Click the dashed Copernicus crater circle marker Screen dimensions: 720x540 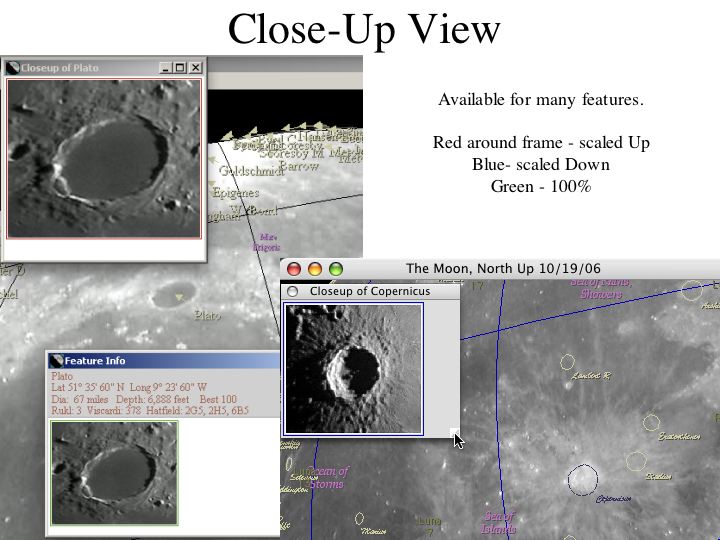click(x=582, y=480)
